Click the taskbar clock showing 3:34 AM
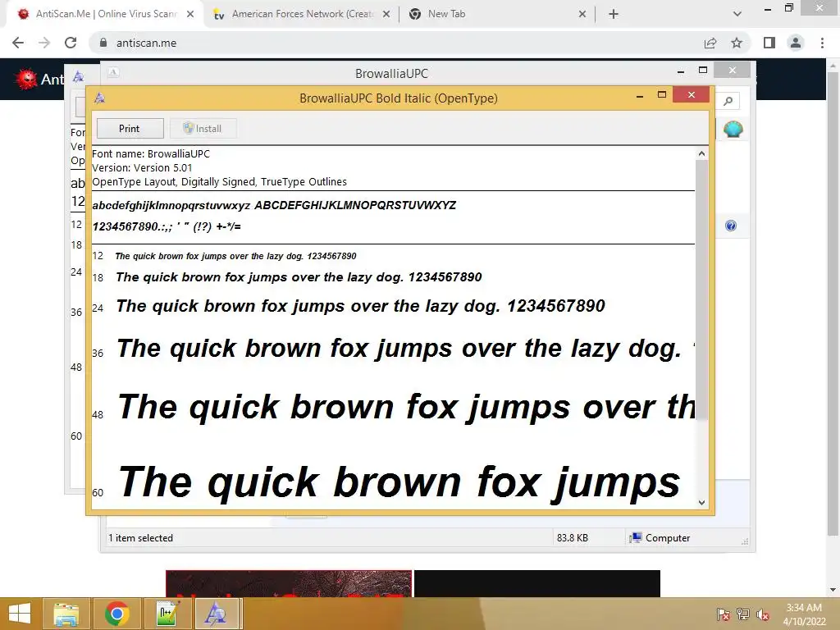Viewport: 840px width, 630px height. tap(804, 614)
